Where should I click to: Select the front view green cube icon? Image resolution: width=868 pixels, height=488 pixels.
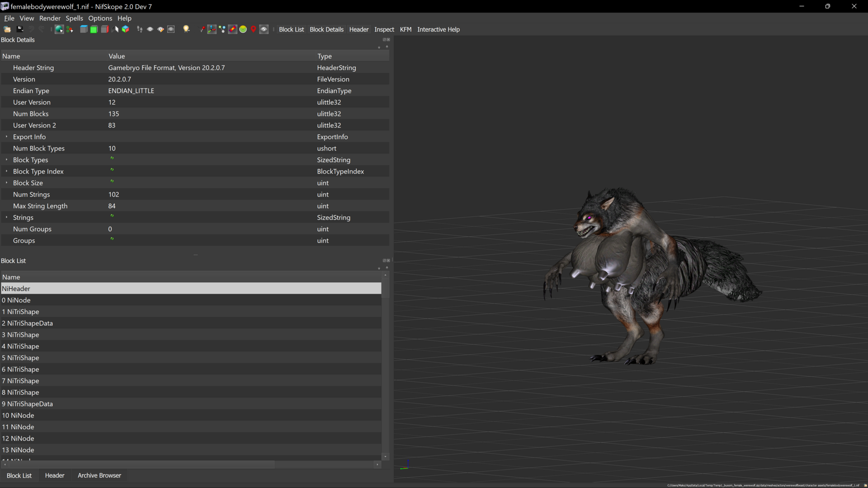(x=94, y=29)
